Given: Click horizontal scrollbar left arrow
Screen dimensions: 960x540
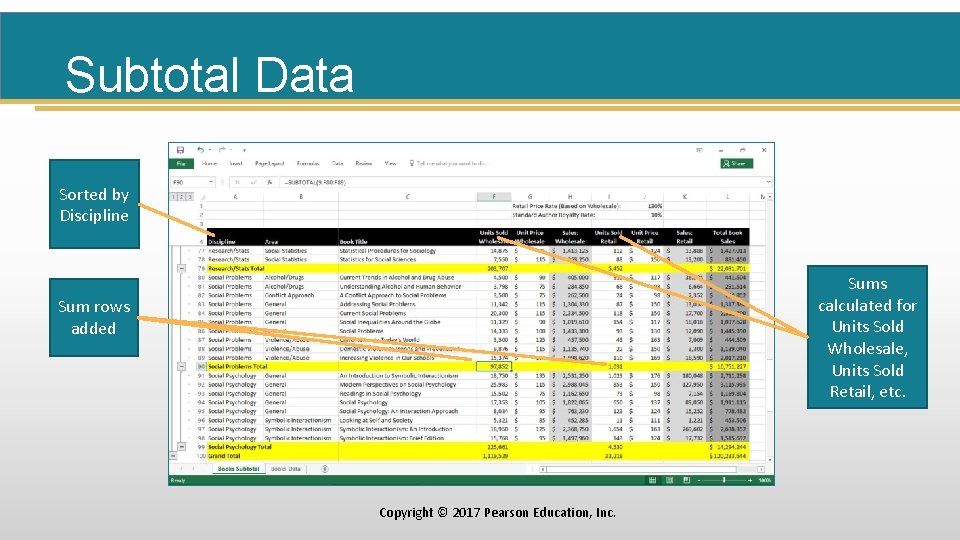Looking at the screenshot, I should point(543,469).
